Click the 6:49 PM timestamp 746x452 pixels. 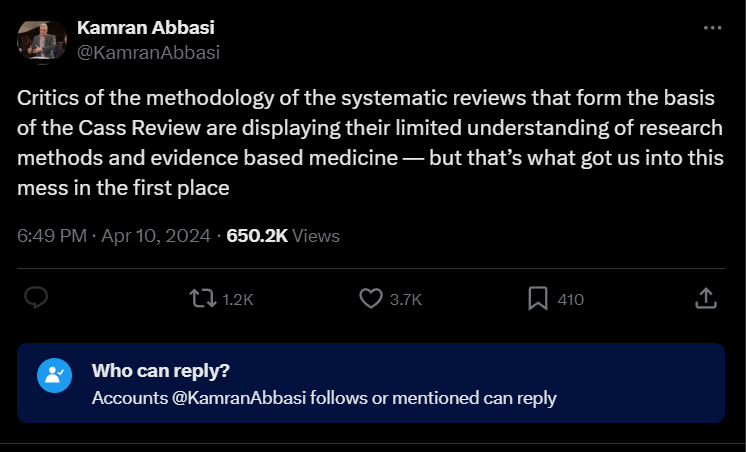click(x=52, y=236)
